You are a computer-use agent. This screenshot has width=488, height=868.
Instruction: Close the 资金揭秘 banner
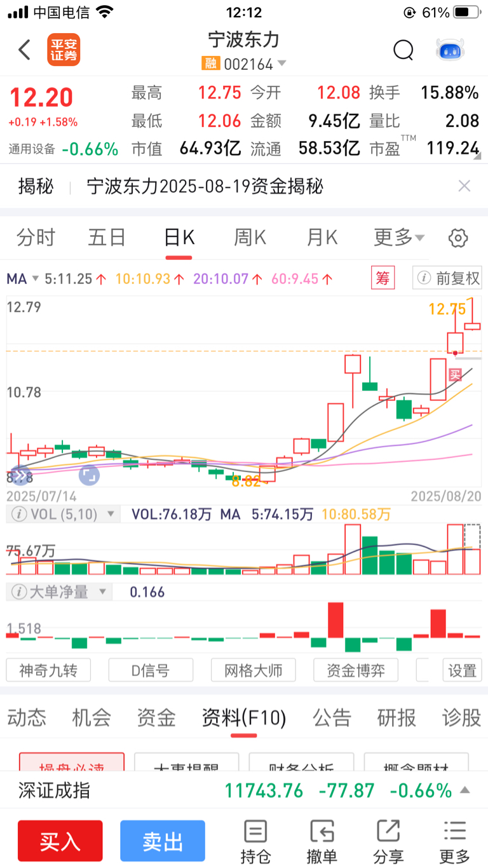464,186
